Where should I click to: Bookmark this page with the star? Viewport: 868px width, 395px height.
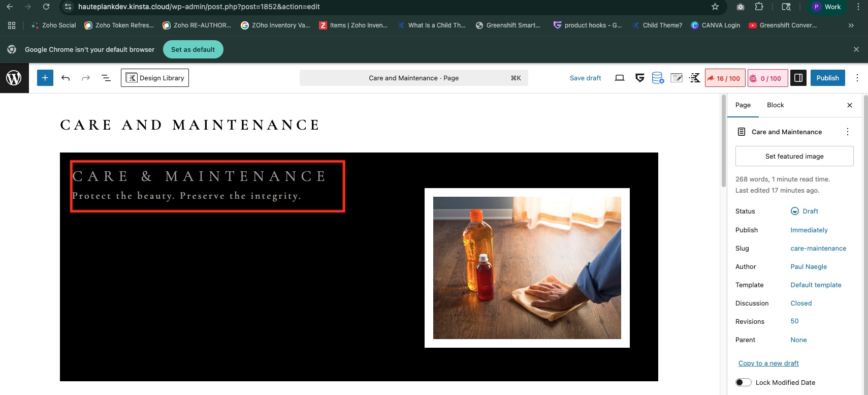[x=715, y=7]
